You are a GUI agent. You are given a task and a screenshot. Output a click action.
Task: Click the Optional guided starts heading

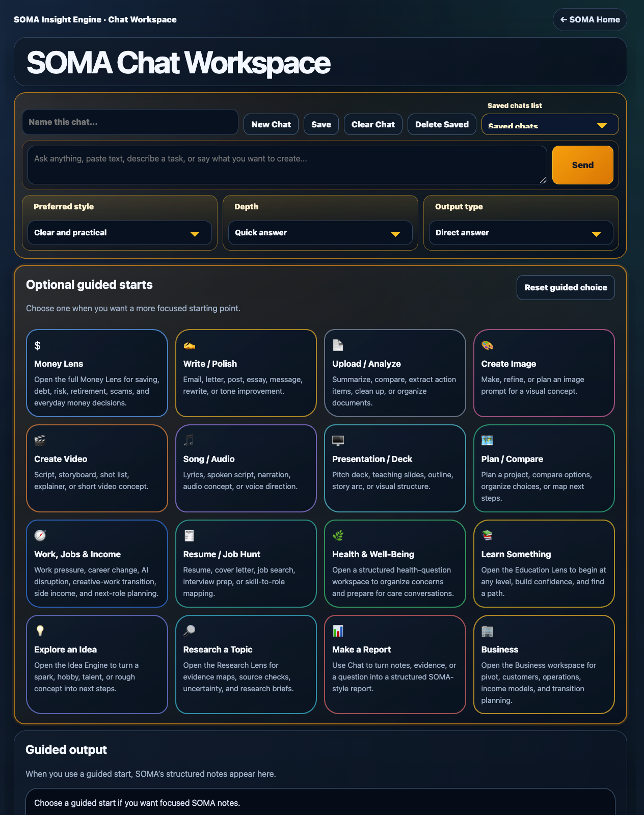(89, 285)
